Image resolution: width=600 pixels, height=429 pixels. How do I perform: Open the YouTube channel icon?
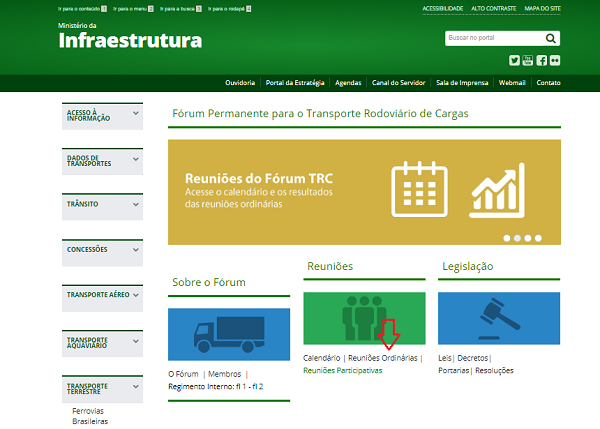(x=528, y=60)
